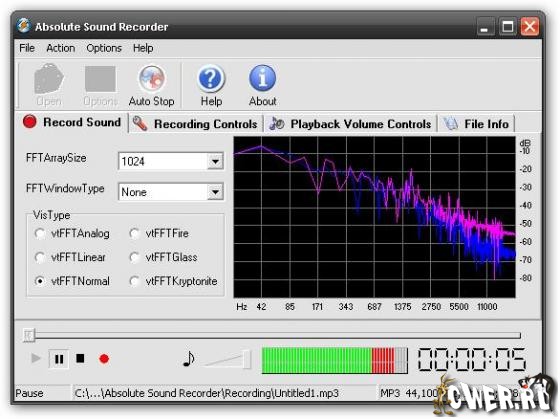Screen dimensions: 560x419
Task: Expand the FFTArraySize dropdown arrow
Action: click(x=215, y=161)
